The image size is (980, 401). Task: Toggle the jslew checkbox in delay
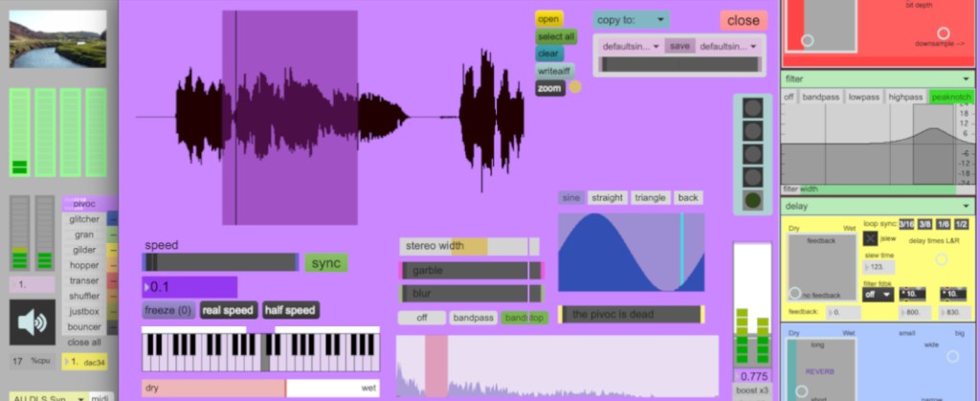click(870, 238)
